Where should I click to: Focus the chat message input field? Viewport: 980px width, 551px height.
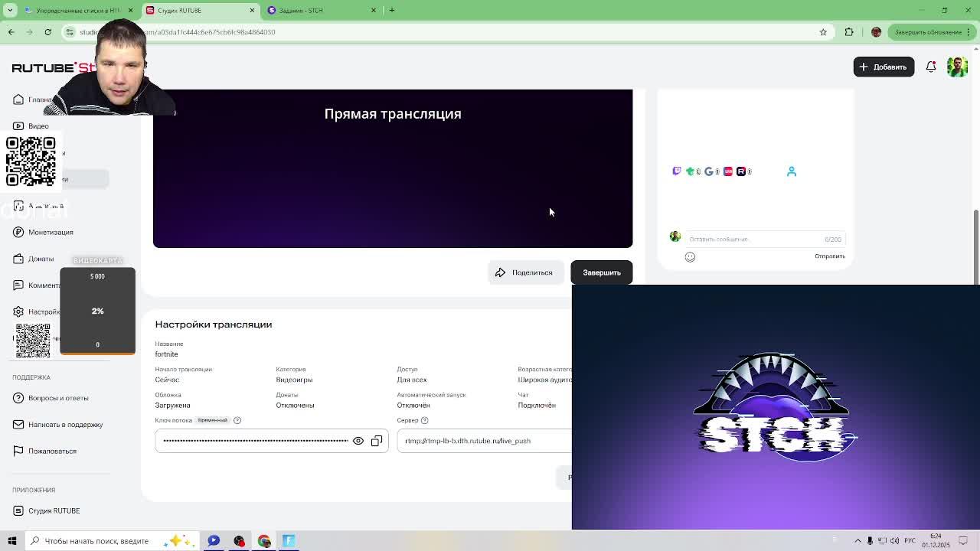[765, 240]
